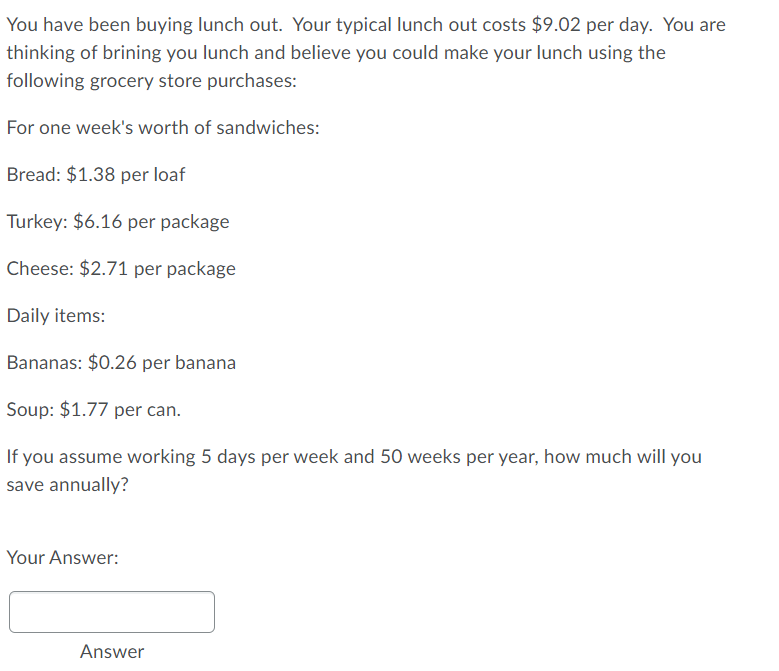779x671 pixels.
Task: Click the "Bread: $1.38 per loaf" line
Action: tap(96, 175)
